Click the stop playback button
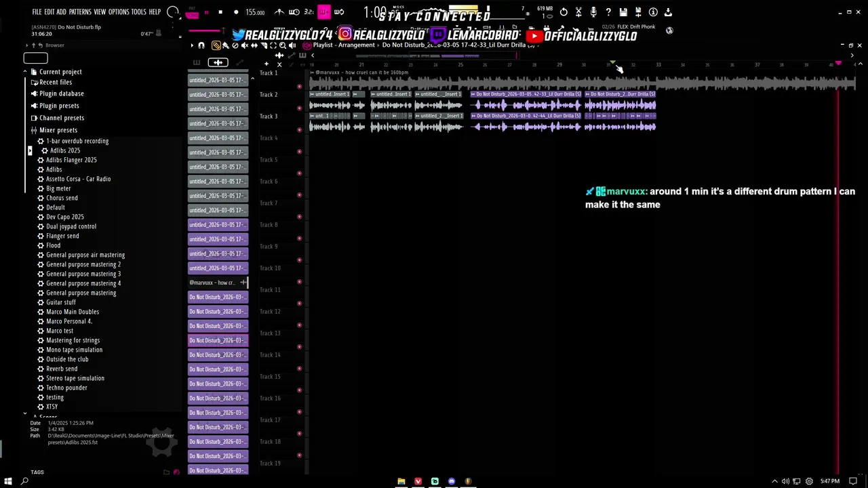The width and height of the screenshot is (868, 488). click(x=220, y=12)
